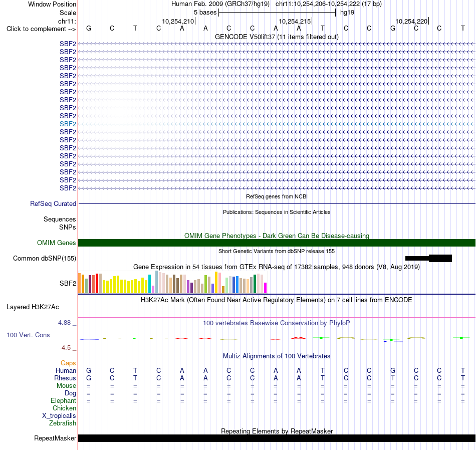Click the 'Click to complement -->' label
This screenshot has height=450, width=476.
pos(41,29)
